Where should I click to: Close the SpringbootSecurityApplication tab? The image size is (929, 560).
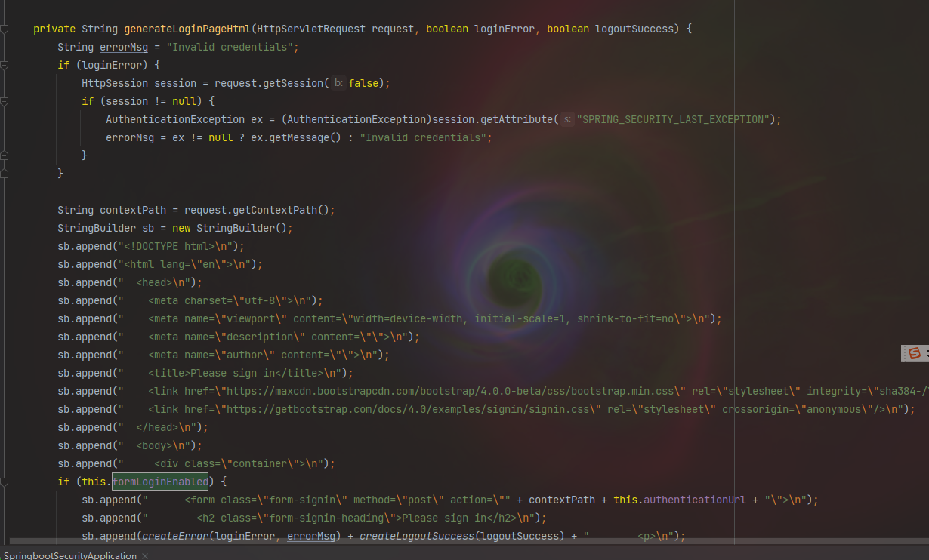146,555
